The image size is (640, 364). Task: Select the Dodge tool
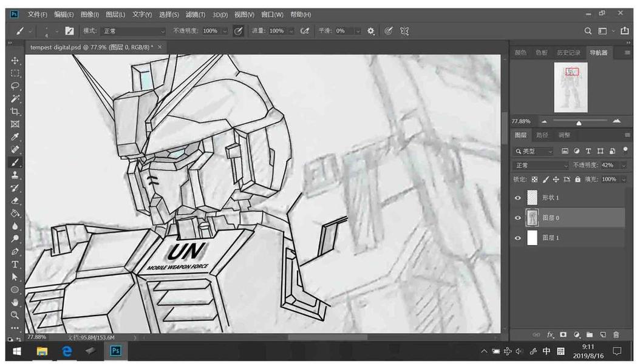(x=15, y=238)
